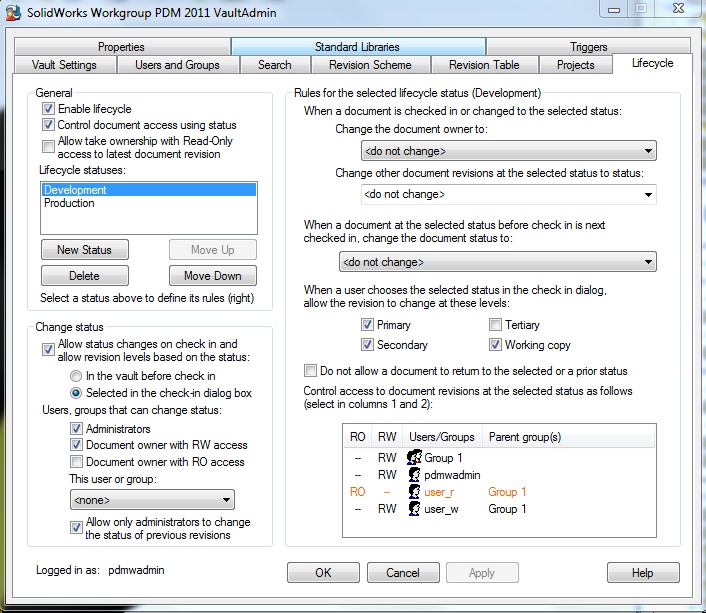Click the Group 1 group icon
The width and height of the screenshot is (706, 613).
click(414, 458)
